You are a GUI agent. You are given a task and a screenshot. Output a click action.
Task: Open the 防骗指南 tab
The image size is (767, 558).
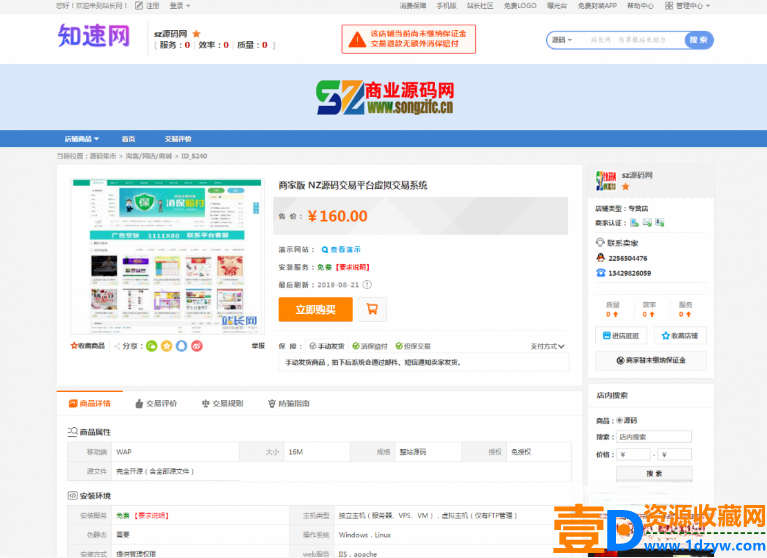(288, 403)
